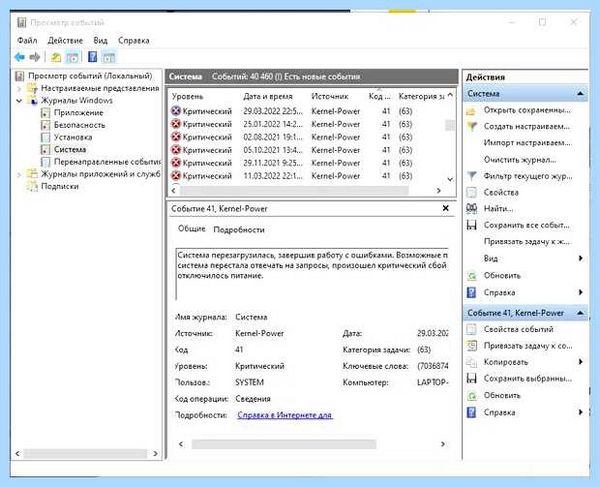600x487 pixels.
Task: Click Обновить under Система section
Action: 502,275
